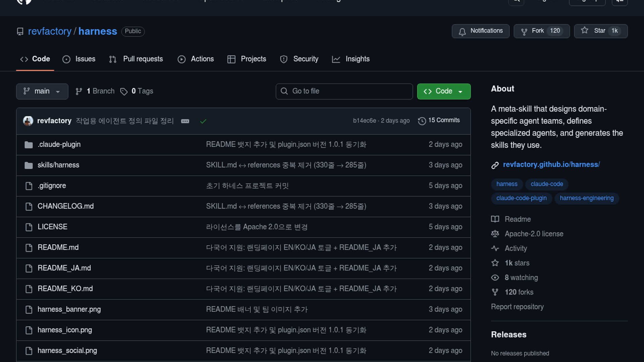Click the Activity pulse icon
Screen dimensions: 644x362
point(495,248)
